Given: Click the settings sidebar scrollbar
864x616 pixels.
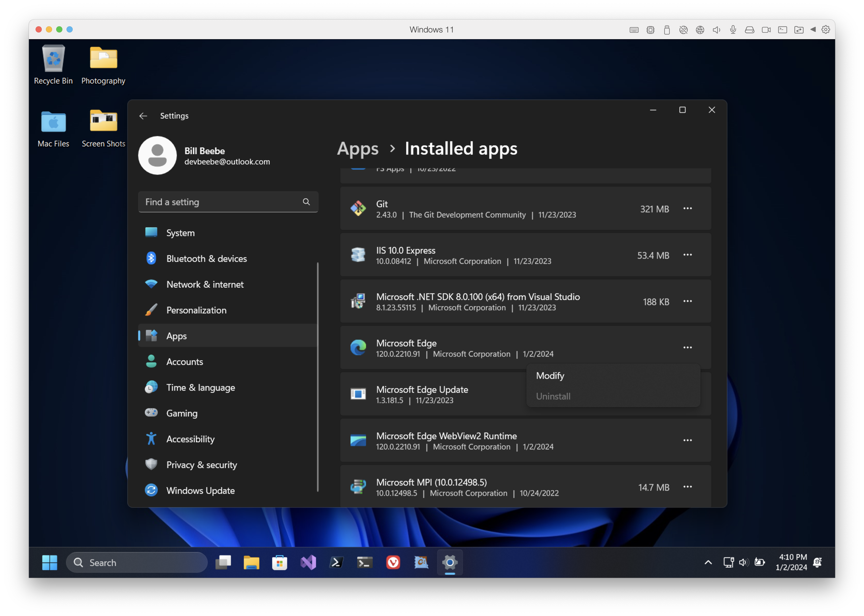Looking at the screenshot, I should point(318,377).
